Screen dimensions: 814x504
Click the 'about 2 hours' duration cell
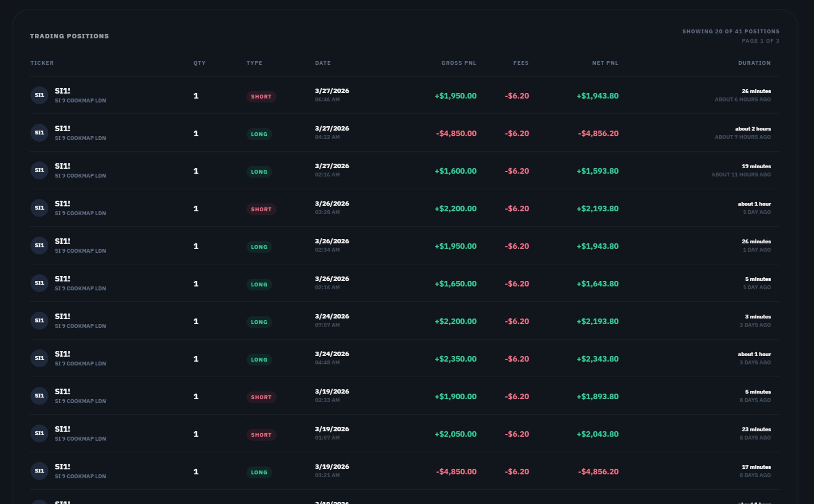(x=753, y=129)
